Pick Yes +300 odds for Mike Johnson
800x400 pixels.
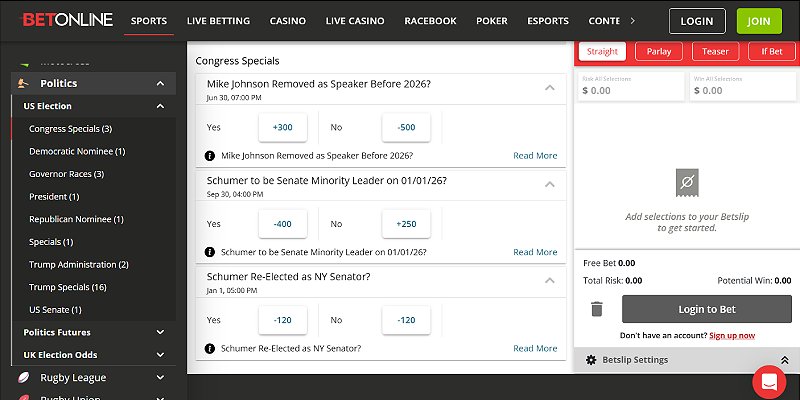click(x=282, y=128)
